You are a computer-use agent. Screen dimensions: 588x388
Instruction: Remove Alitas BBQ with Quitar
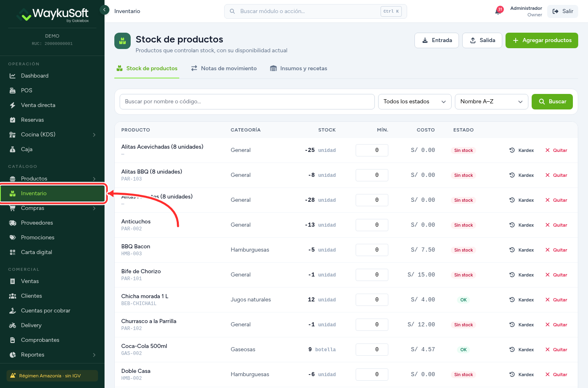(556, 175)
